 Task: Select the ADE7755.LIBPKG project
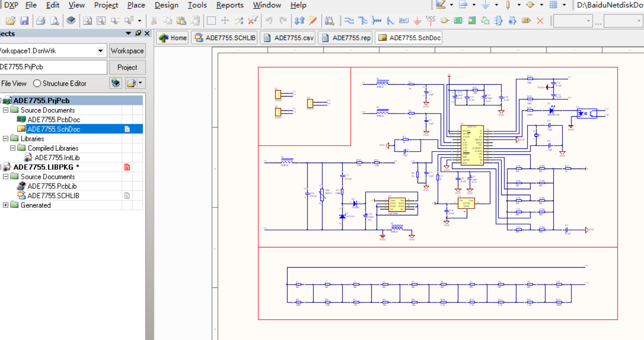tap(46, 167)
